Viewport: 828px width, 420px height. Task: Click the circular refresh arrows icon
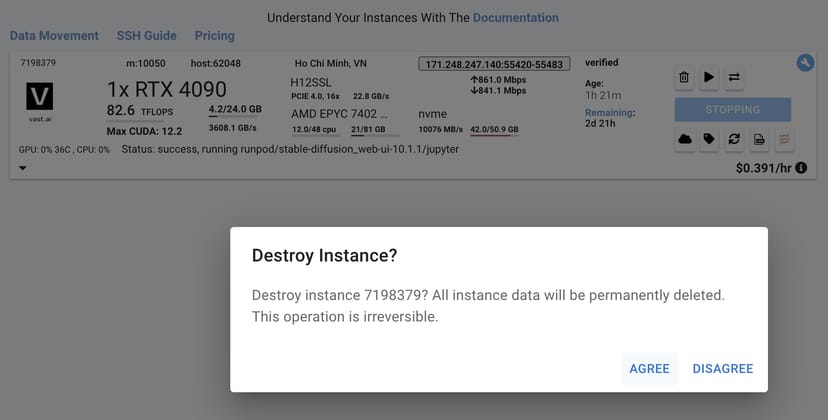(x=733, y=139)
